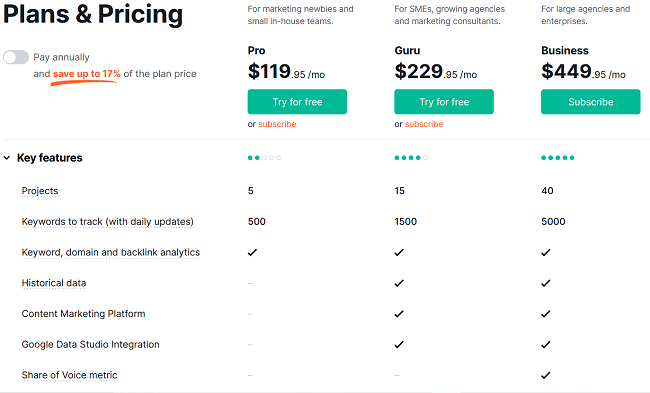
Task: Subscribe to the Business plan
Action: point(591,102)
